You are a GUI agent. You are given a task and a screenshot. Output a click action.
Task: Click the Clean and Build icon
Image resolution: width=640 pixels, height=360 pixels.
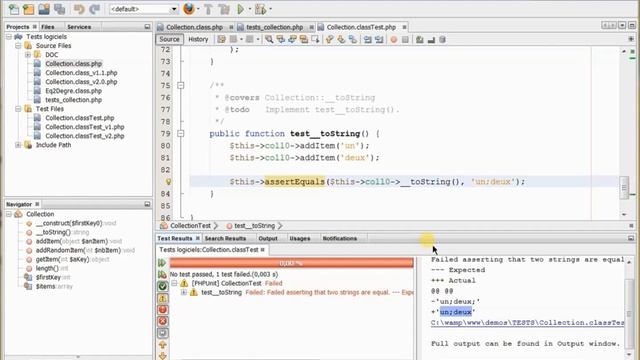224,9
